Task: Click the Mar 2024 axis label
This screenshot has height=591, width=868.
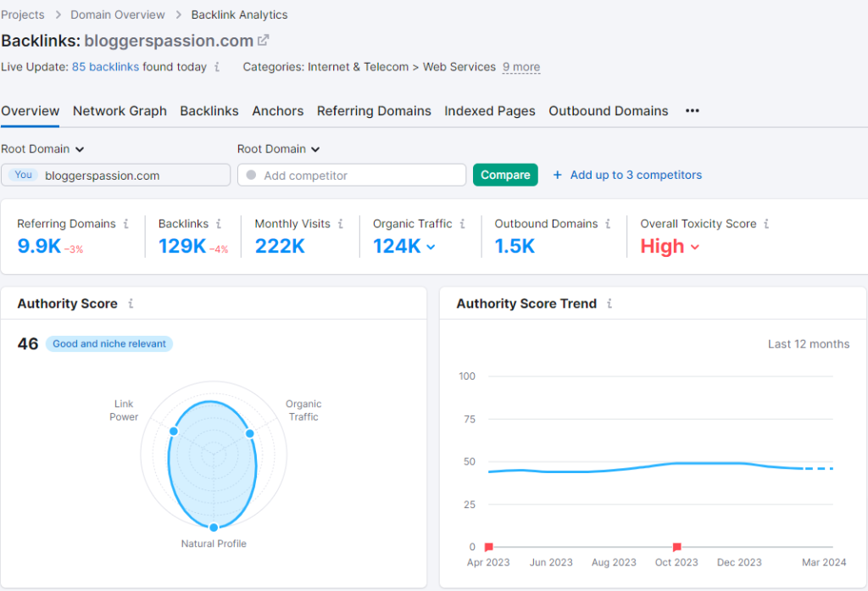Action: [x=824, y=562]
